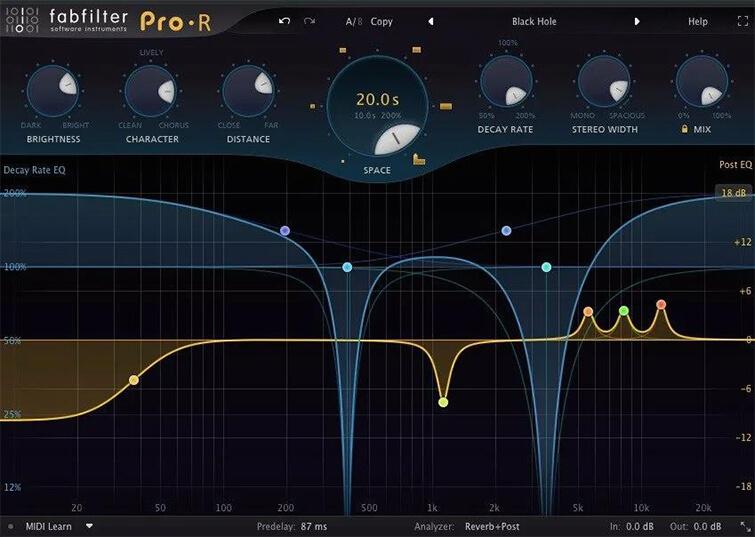Click the undo arrow icon

coord(284,21)
